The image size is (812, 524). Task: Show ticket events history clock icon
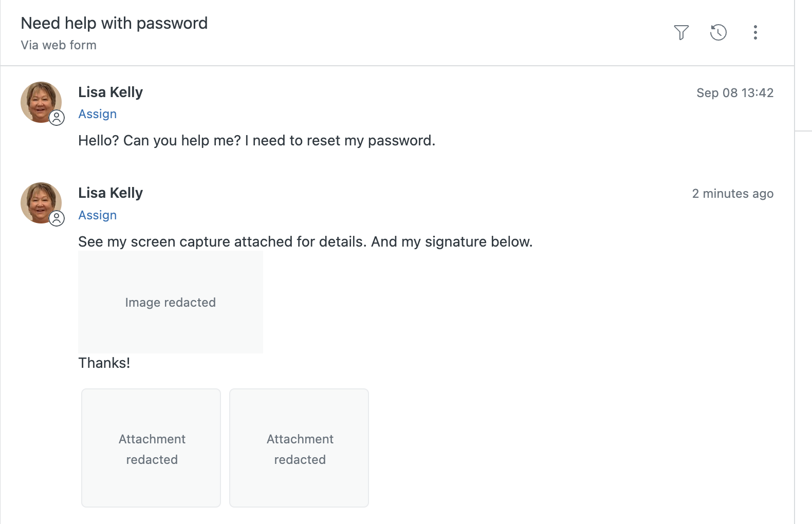coord(718,32)
